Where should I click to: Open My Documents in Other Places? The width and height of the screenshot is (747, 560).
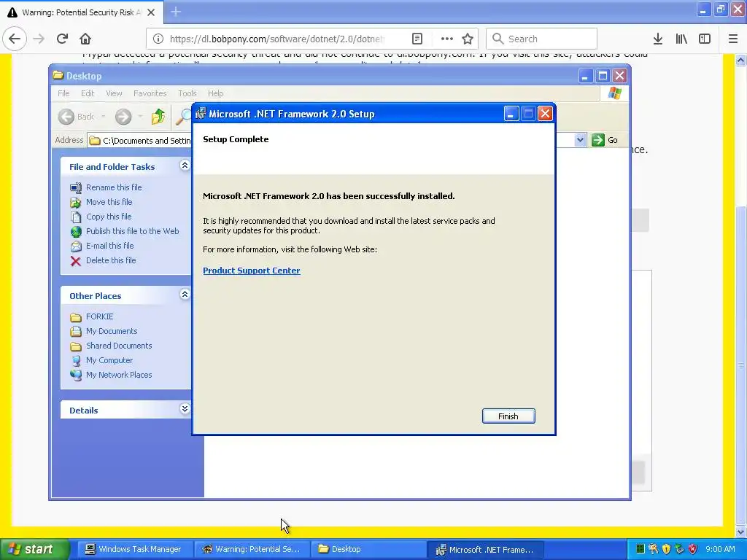click(x=112, y=331)
